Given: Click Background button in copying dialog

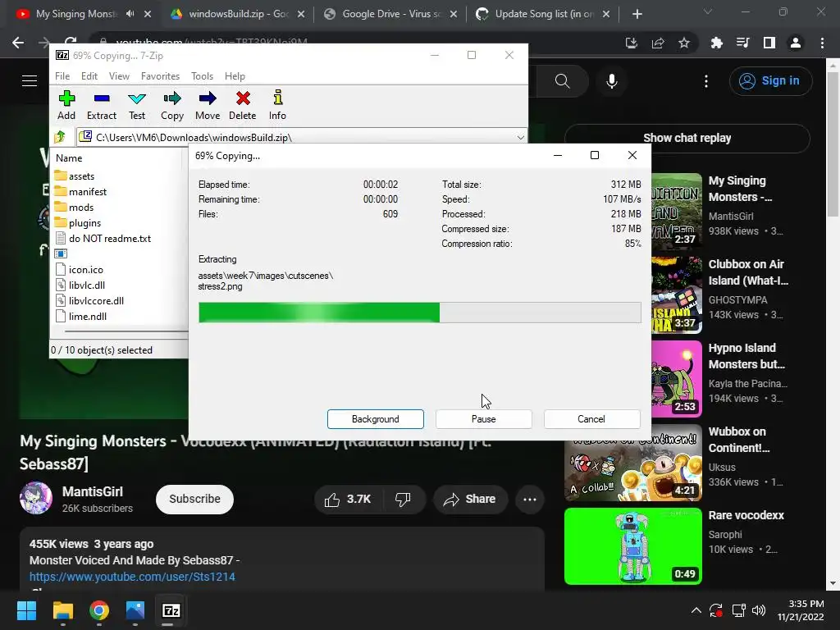Looking at the screenshot, I should coord(376,419).
